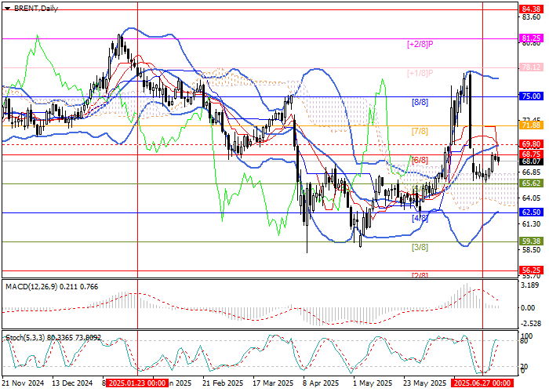Screen dimensions: 549x392
Task: Click the [+1/8]P Murrey level label
Action: (x=420, y=73)
